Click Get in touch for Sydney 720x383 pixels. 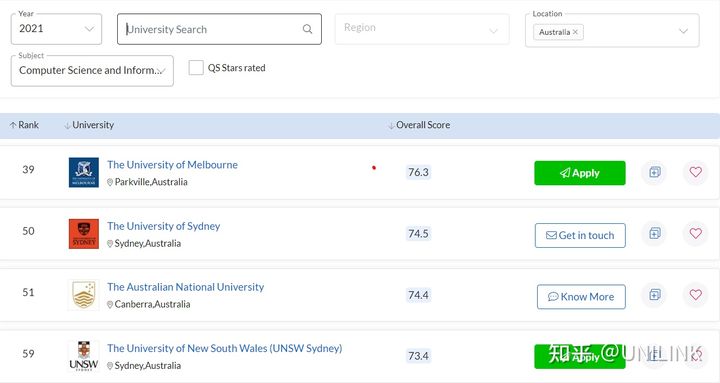pyautogui.click(x=580, y=235)
